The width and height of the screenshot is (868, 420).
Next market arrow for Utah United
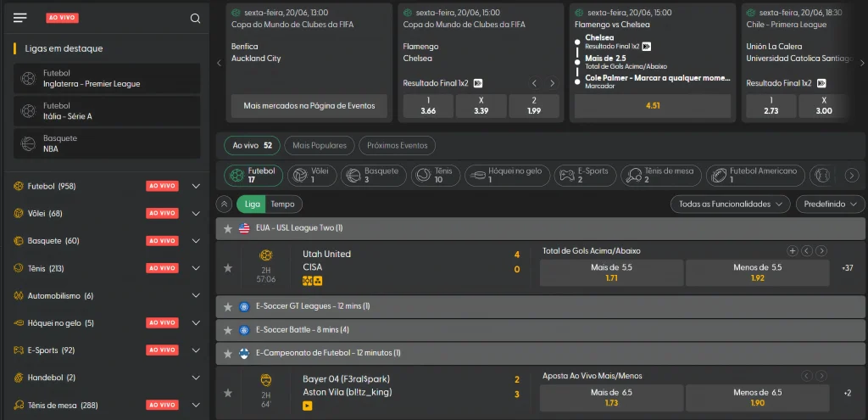click(821, 251)
